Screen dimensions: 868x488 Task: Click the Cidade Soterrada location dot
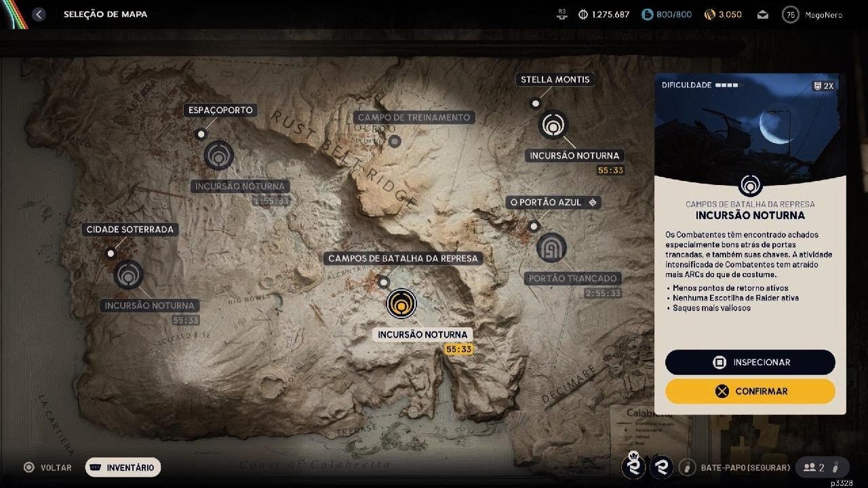coord(111,253)
